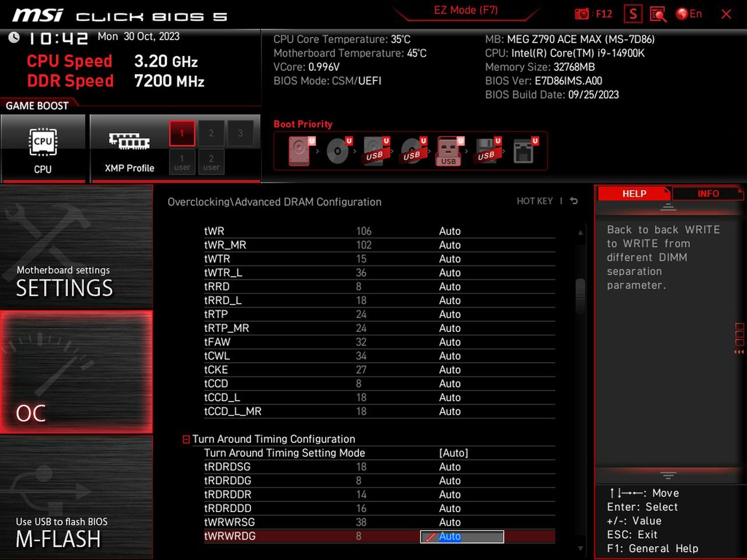Click scroll-up arrow of timing list
The image size is (747, 560).
580,232
